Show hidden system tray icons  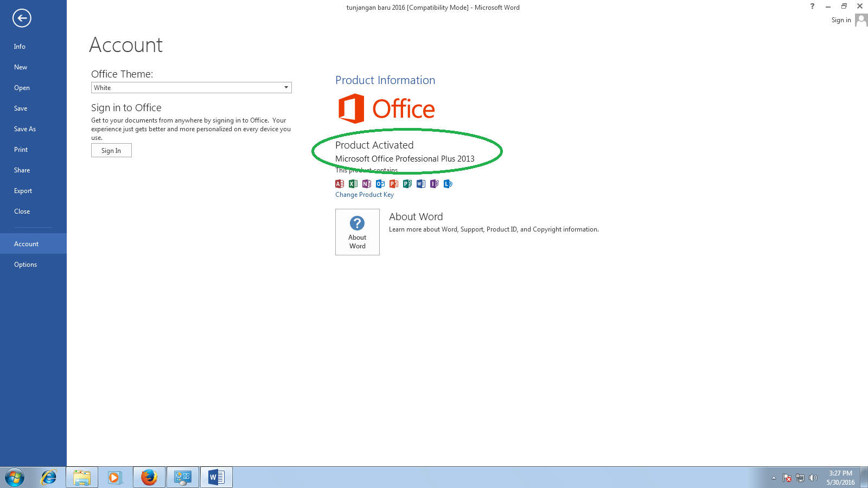pos(774,478)
